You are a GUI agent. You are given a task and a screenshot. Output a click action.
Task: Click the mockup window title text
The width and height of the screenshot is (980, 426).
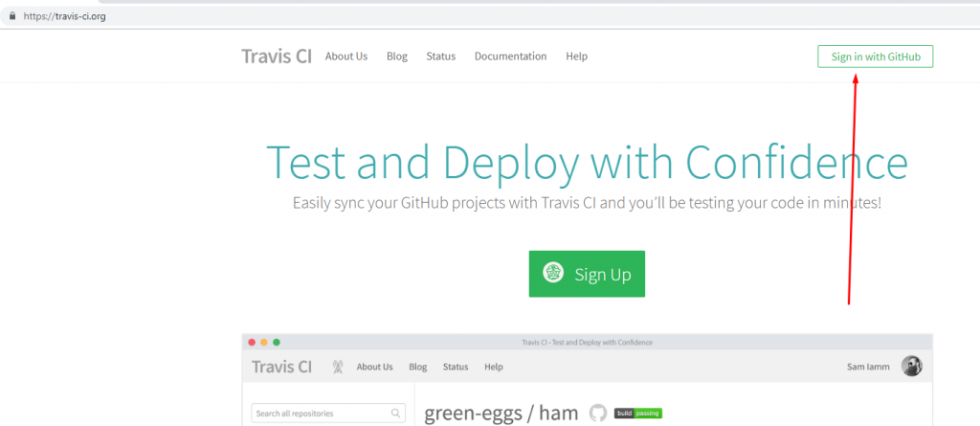(587, 342)
